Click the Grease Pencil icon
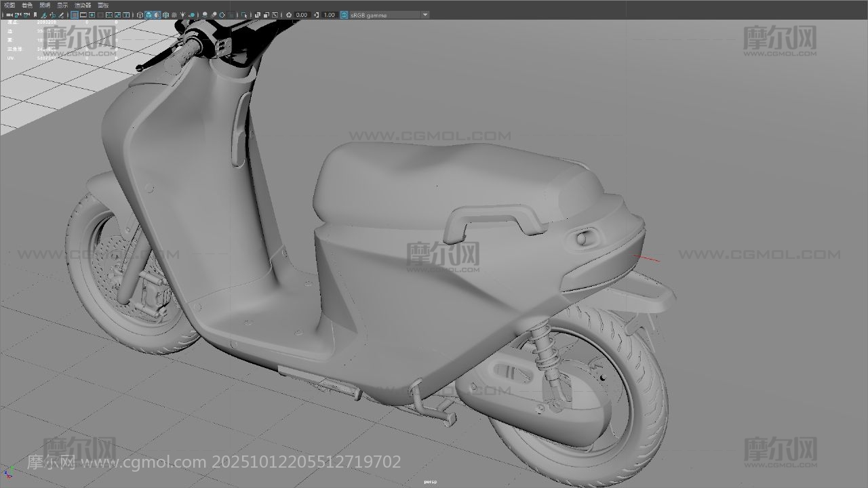Image resolution: width=868 pixels, height=488 pixels. [62, 14]
